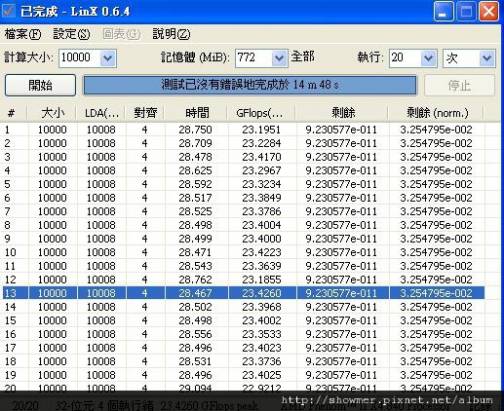Screen dimensions: 504x411
Task: Open the 檔案 (File) menu
Action: [23, 34]
